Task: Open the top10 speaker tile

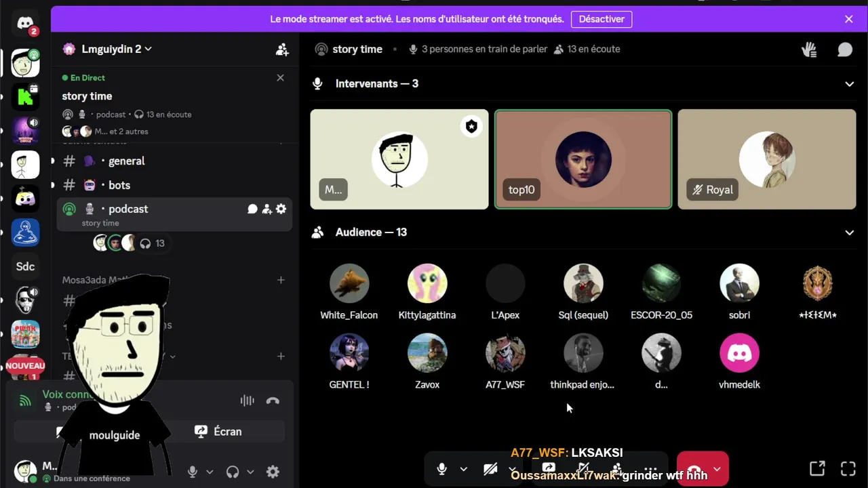Action: [x=583, y=159]
